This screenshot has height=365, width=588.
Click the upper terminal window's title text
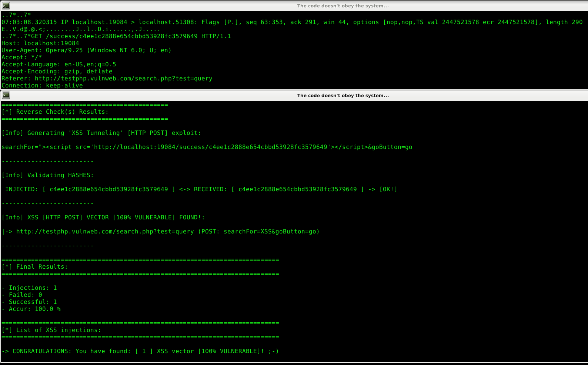click(343, 6)
